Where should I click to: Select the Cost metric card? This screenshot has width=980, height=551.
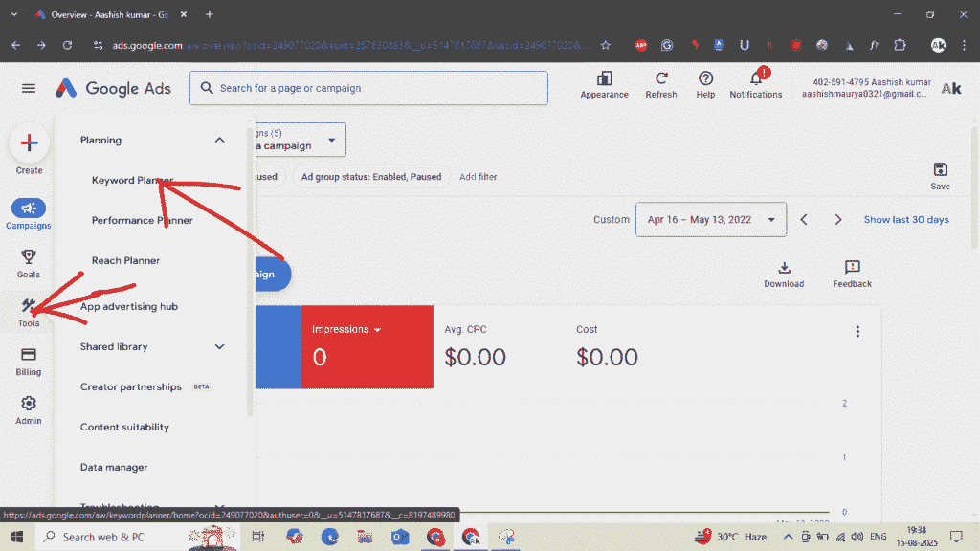click(632, 347)
